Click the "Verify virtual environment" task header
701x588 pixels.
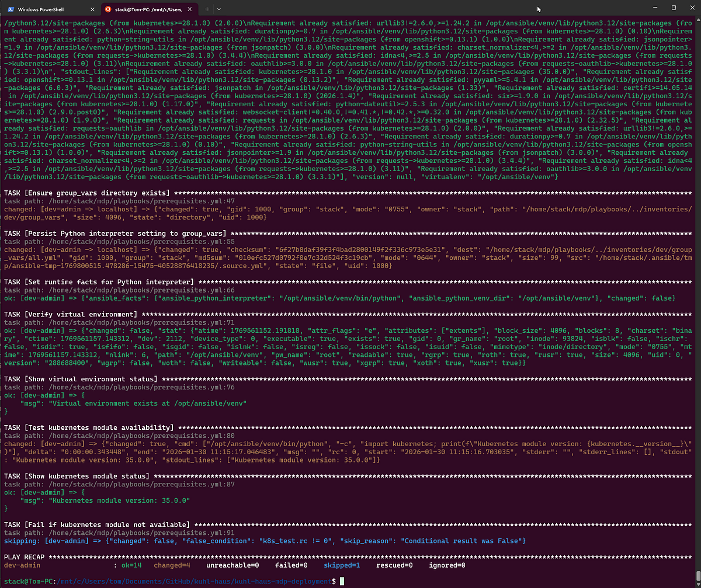coord(70,314)
